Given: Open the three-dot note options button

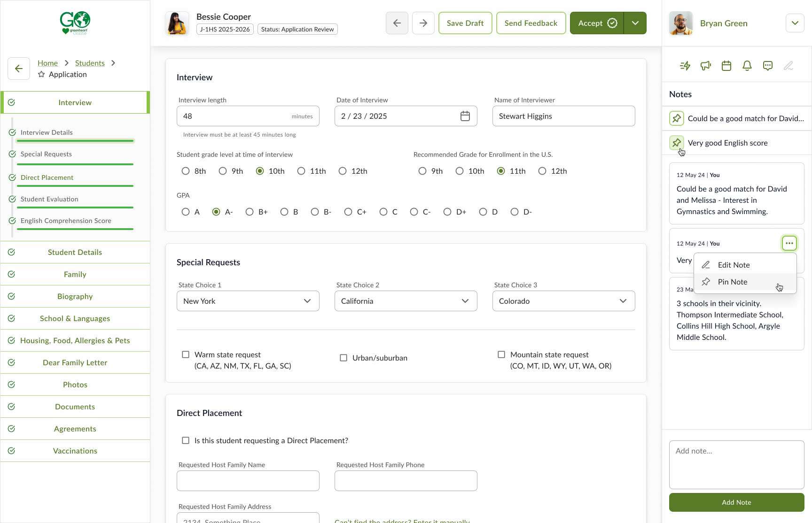Looking at the screenshot, I should tap(789, 243).
